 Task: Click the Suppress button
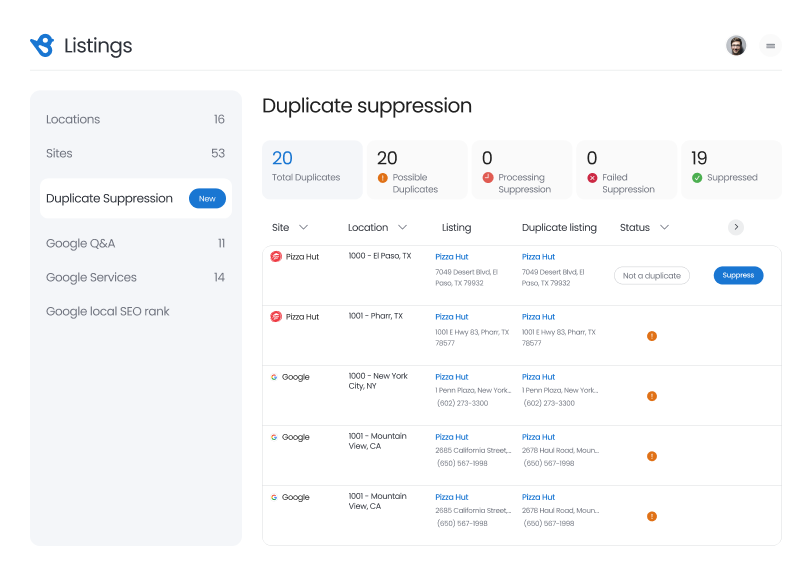738,275
